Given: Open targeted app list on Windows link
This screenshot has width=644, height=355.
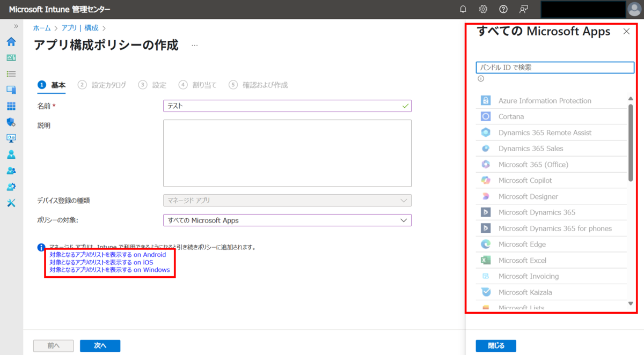Looking at the screenshot, I should pos(109,270).
